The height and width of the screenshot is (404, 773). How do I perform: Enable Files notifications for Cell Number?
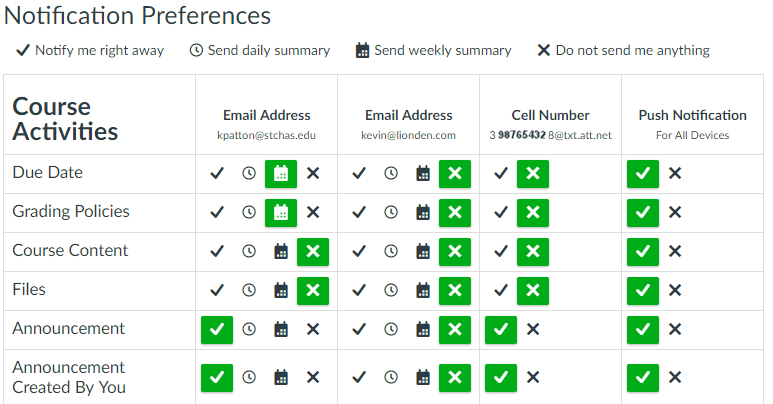click(501, 290)
